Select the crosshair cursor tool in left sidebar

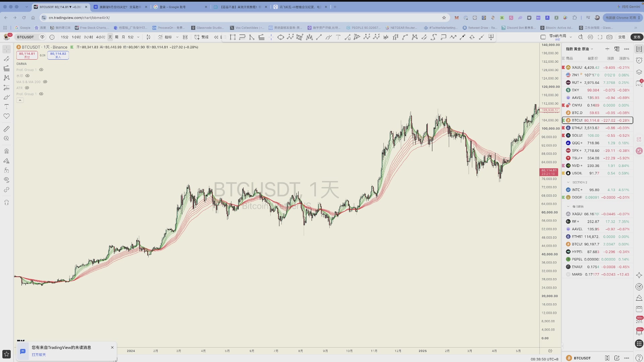click(6, 49)
